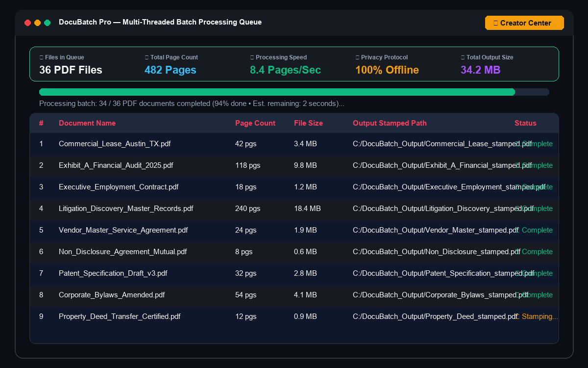Click the 3.4 MB file size

[x=305, y=144]
